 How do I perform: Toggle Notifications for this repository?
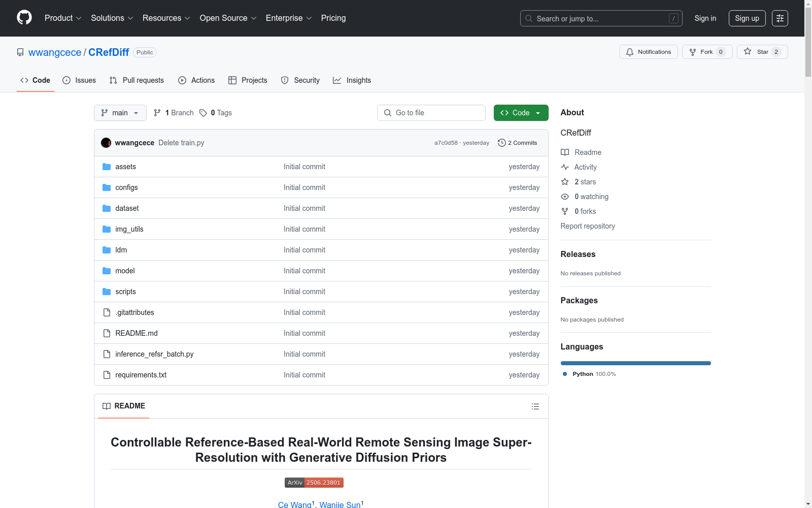pos(648,52)
